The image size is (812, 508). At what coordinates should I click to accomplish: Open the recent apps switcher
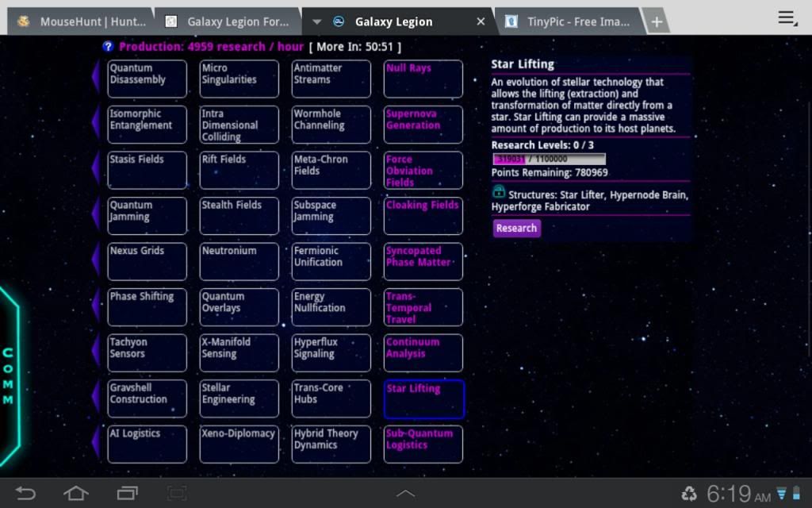point(127,494)
